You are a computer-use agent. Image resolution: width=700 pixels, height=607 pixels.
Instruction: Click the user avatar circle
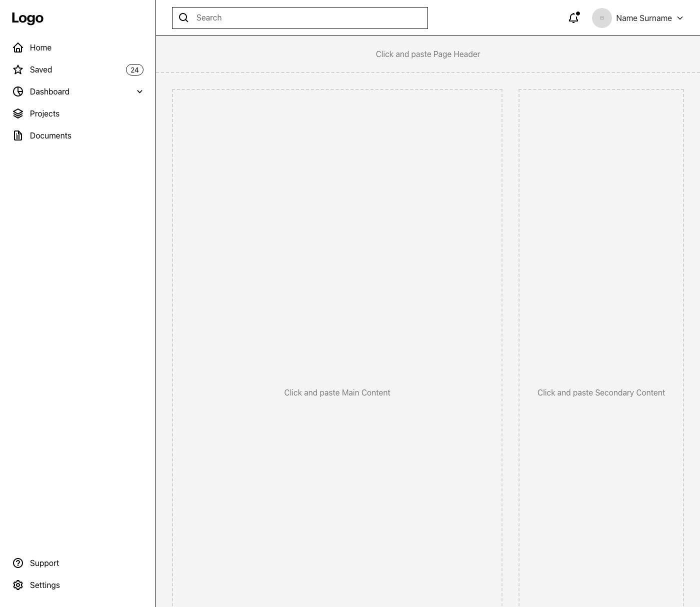tap(602, 18)
